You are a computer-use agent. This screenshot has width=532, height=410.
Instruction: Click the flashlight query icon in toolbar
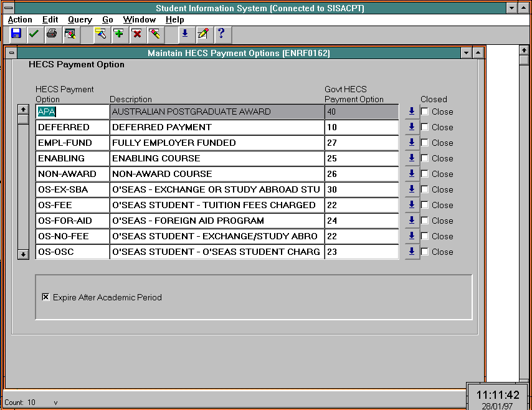coord(100,34)
